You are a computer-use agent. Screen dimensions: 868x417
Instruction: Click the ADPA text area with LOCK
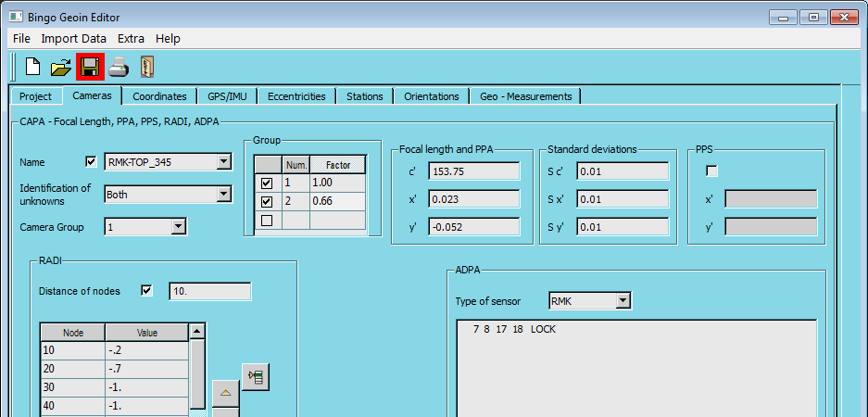coord(636,368)
